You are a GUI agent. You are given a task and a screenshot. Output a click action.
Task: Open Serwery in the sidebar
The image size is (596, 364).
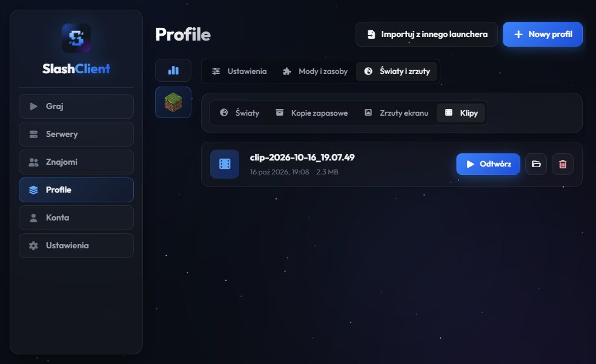point(76,134)
